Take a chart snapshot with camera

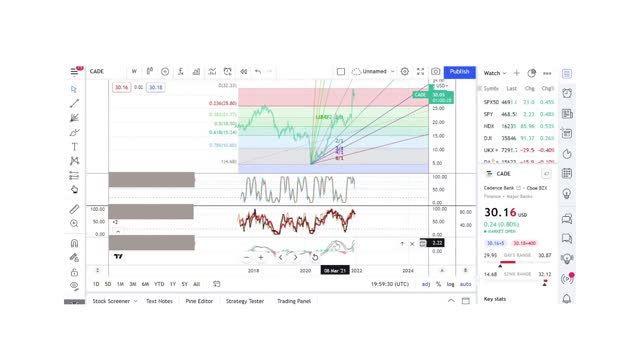click(x=436, y=71)
